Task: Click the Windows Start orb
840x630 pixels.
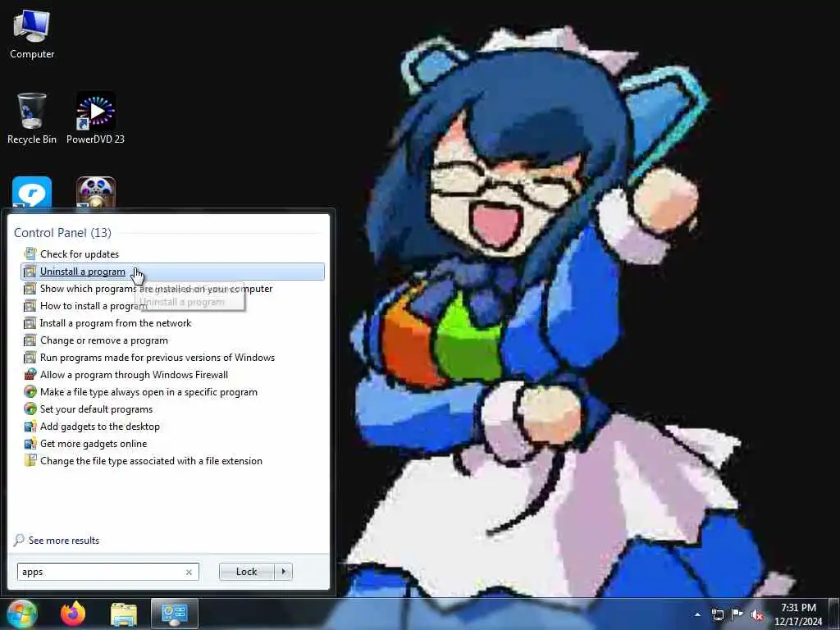Action: tap(21, 614)
